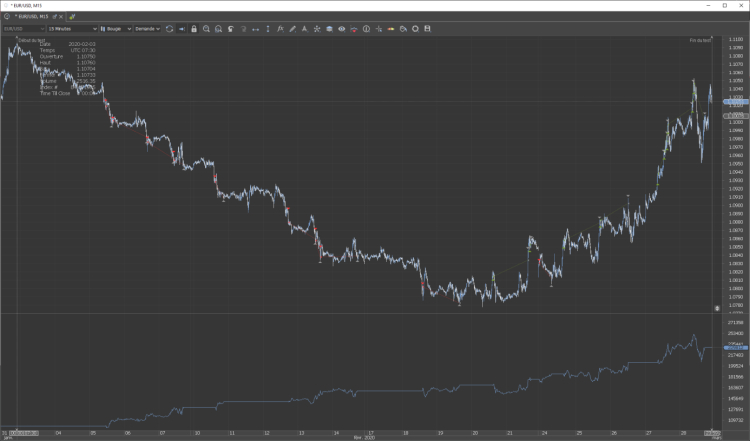Click the star-shaped objects icon
The width and height of the screenshot is (750, 441).
pos(317,29)
